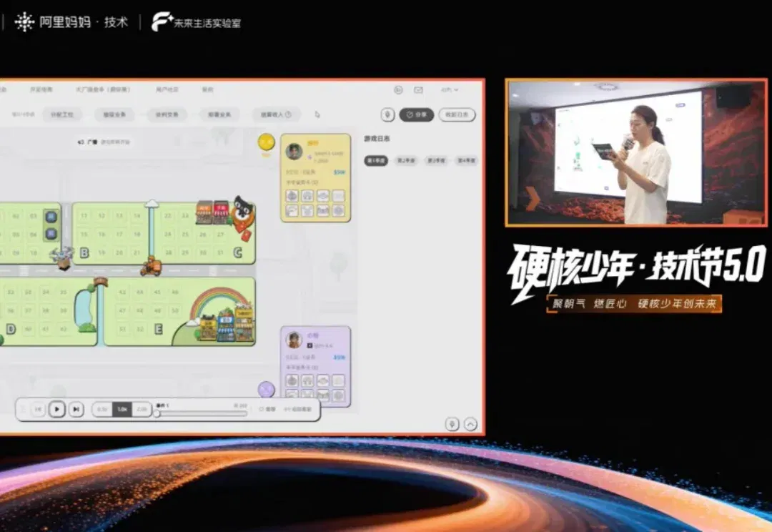Click the circular icon left of the envelope
772x532 pixels.
tap(398, 89)
